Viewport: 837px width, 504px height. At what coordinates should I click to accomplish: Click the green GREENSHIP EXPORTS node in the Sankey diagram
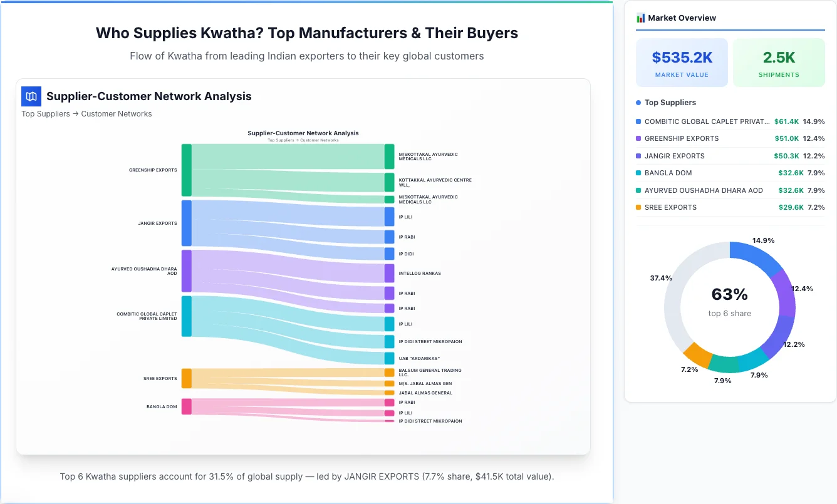click(x=186, y=169)
